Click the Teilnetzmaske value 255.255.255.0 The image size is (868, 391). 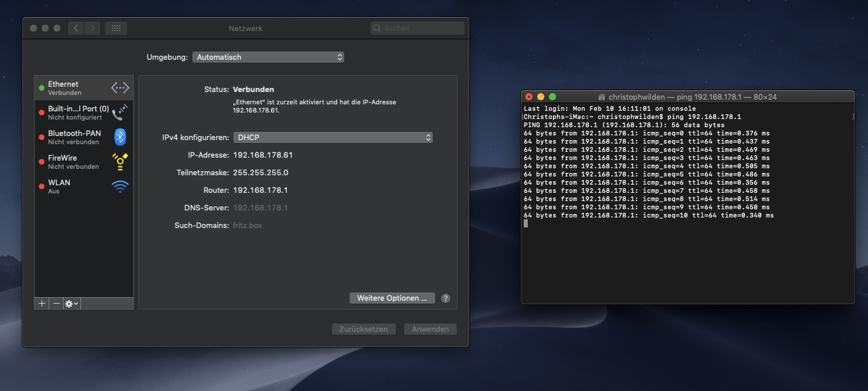261,173
